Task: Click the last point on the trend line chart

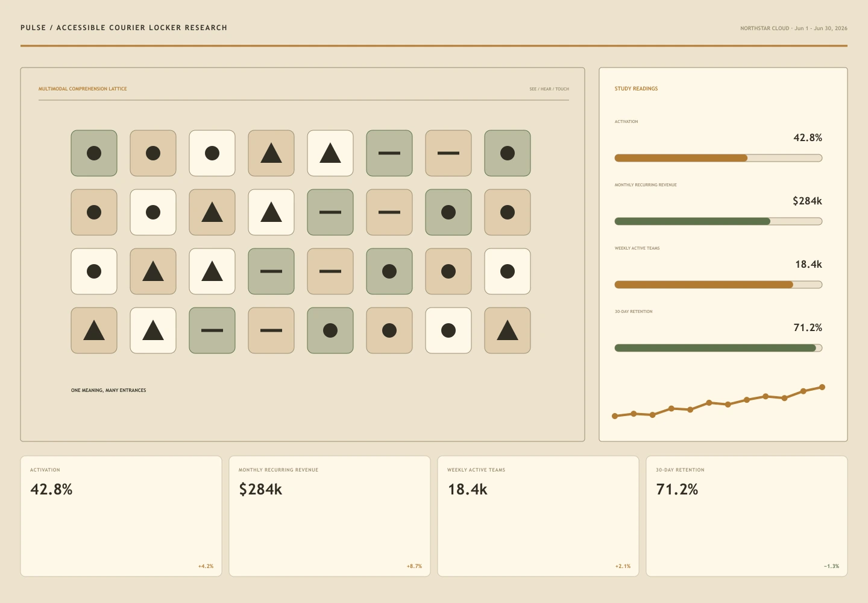Action: tap(822, 387)
